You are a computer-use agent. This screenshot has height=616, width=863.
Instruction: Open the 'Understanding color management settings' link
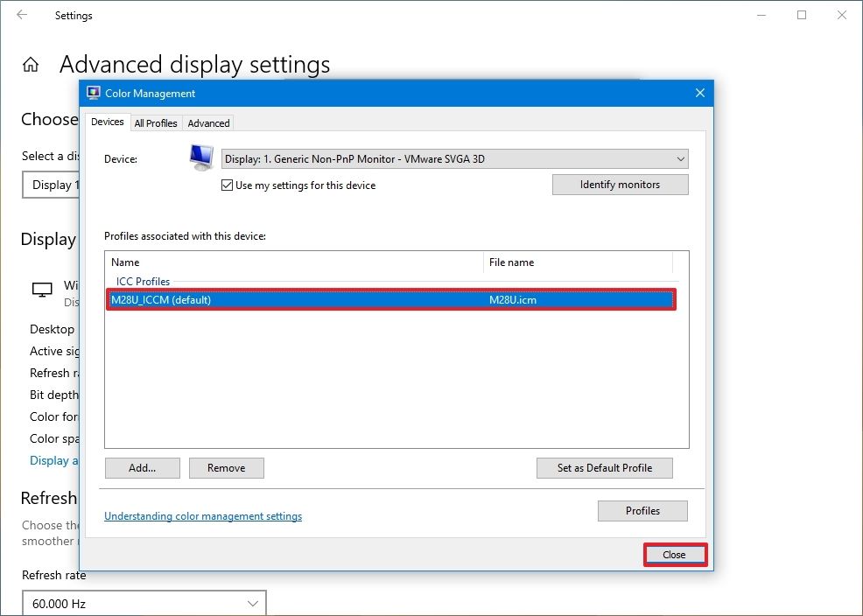pos(202,516)
